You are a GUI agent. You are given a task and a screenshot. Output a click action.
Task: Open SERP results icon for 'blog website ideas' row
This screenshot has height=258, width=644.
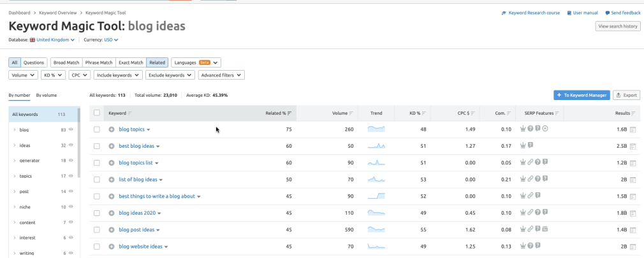pyautogui.click(x=633, y=247)
